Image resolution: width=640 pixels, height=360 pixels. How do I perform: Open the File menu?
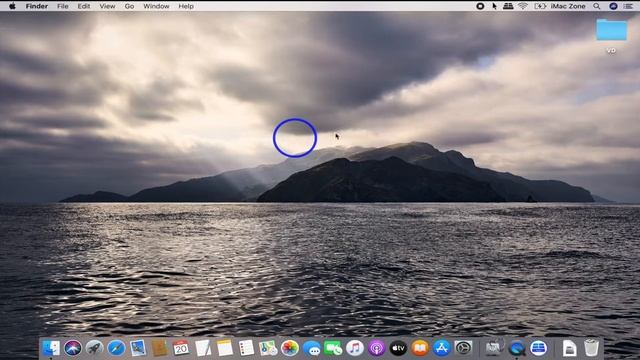62,6
